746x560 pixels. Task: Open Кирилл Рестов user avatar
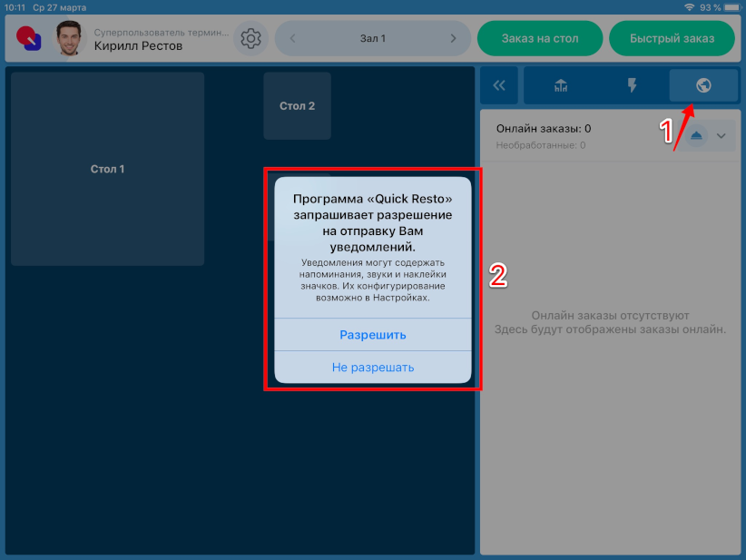pos(69,38)
